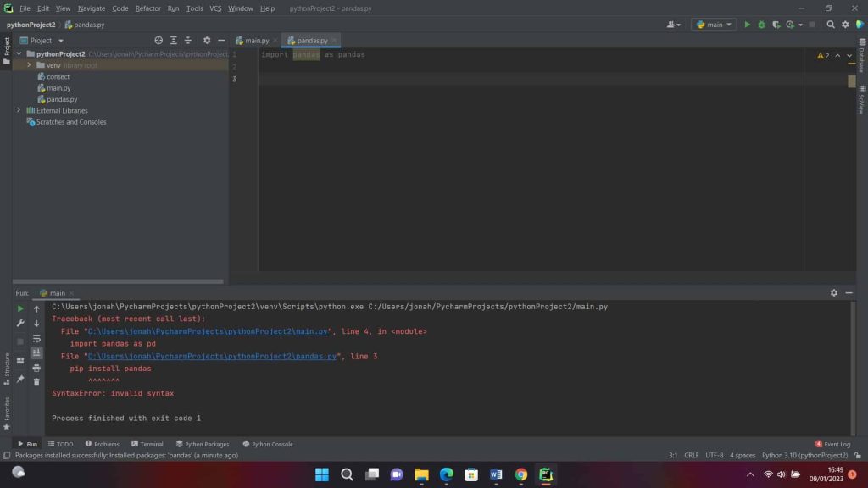Image resolution: width=868 pixels, height=488 pixels.
Task: Open main.py from the traceback link
Action: [x=207, y=330]
